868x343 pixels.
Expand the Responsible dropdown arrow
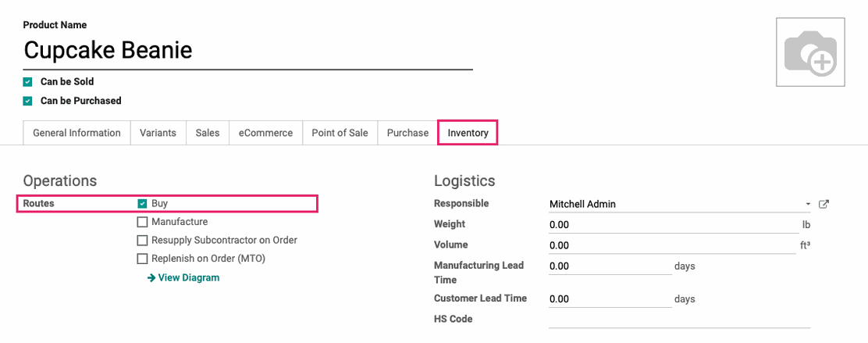point(808,205)
